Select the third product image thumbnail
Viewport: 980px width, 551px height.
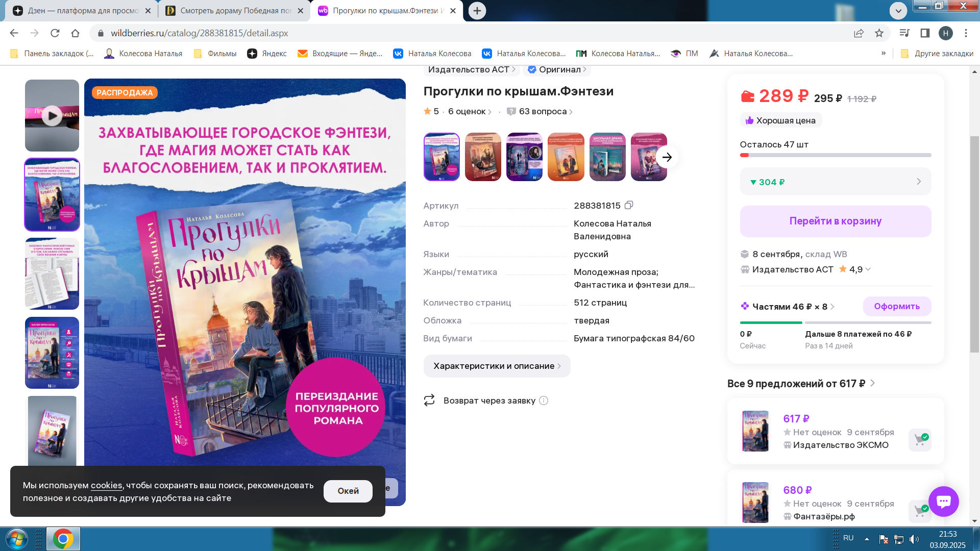coord(52,274)
